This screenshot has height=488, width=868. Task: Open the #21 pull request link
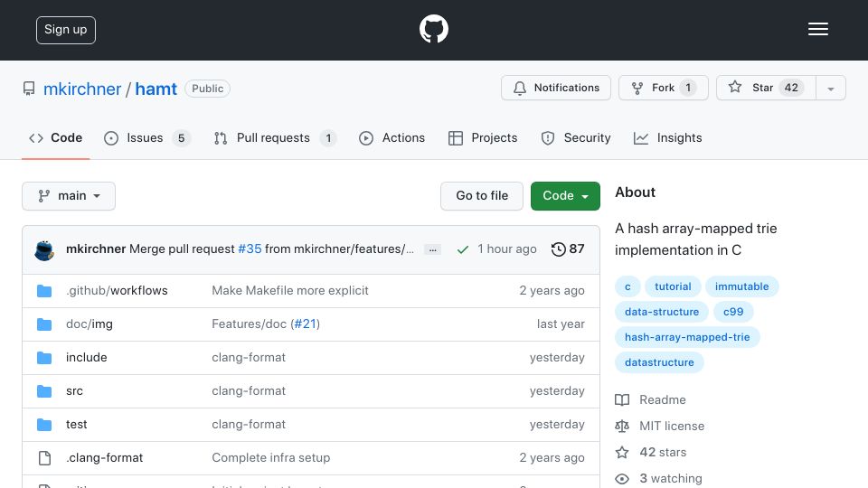(x=305, y=324)
